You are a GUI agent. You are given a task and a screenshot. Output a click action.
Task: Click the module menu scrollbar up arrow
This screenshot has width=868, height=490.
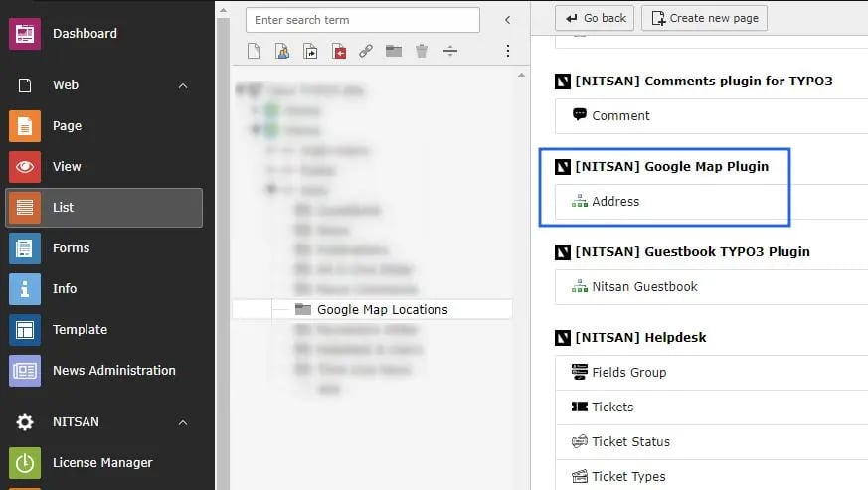click(223, 10)
